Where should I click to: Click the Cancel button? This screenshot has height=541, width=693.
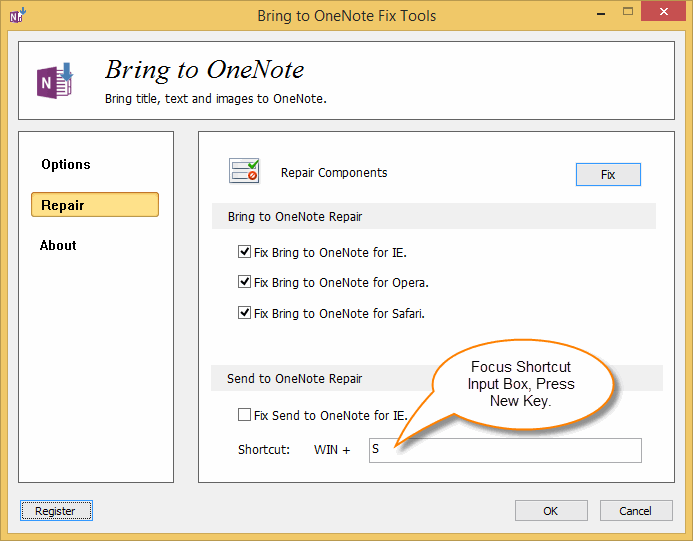636,511
